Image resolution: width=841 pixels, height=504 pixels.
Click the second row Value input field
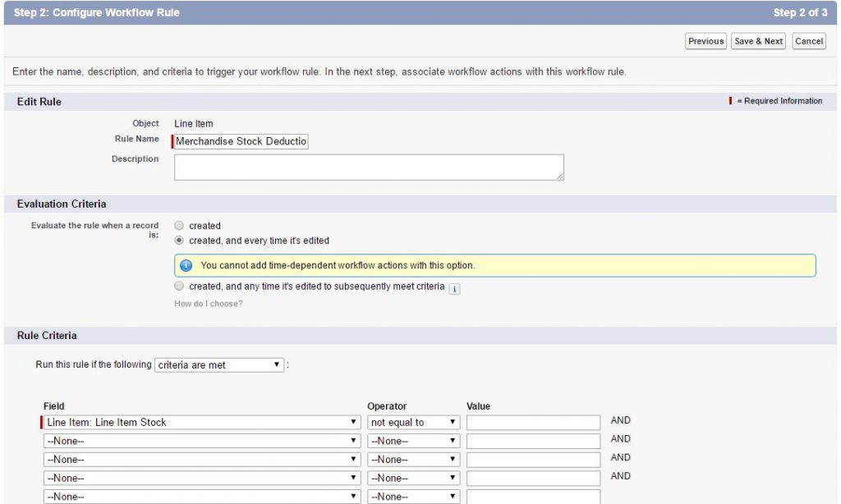tap(533, 441)
